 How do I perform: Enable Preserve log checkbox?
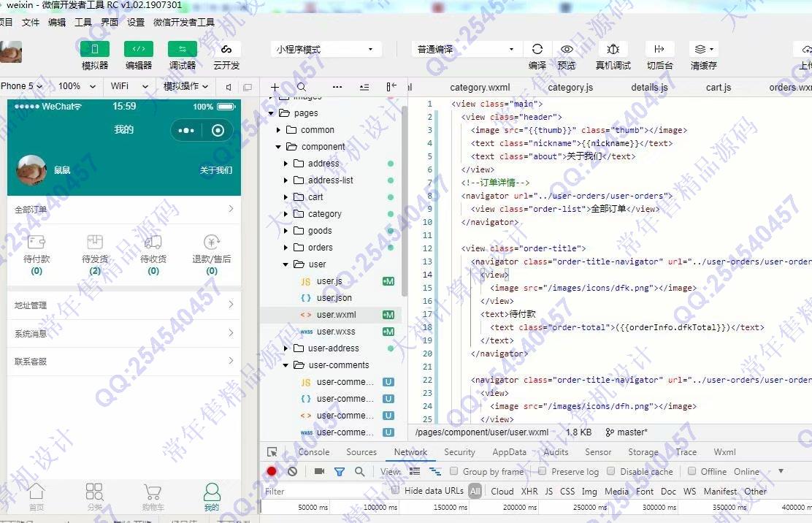[x=543, y=470]
